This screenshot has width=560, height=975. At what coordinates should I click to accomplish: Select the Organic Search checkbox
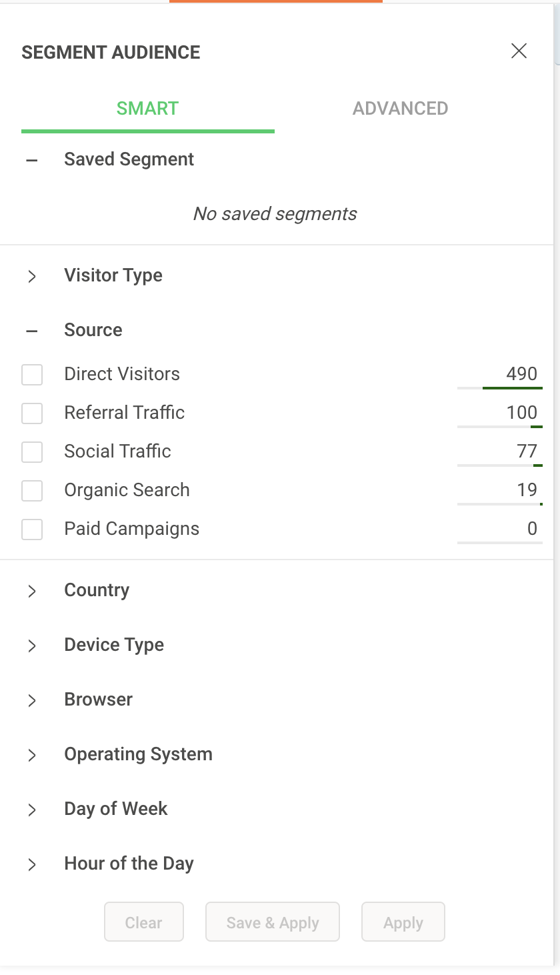pos(32,491)
